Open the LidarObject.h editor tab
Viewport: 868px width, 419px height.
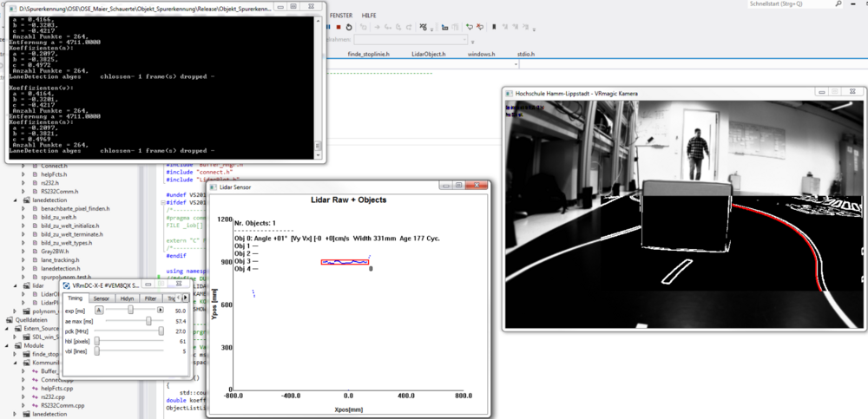pos(428,54)
